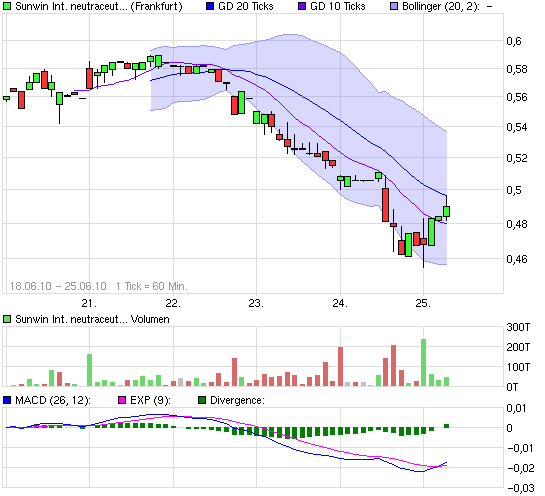Click the date range text '18.06.10 – 25.06.10'
The image size is (545, 496).
pos(58,286)
